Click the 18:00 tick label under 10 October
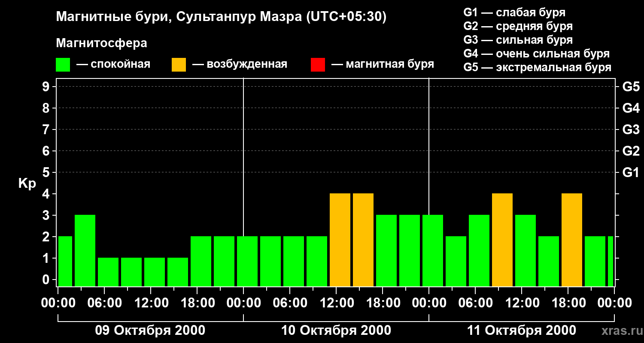Image resolution: width=644 pixels, height=343 pixels. [x=383, y=303]
